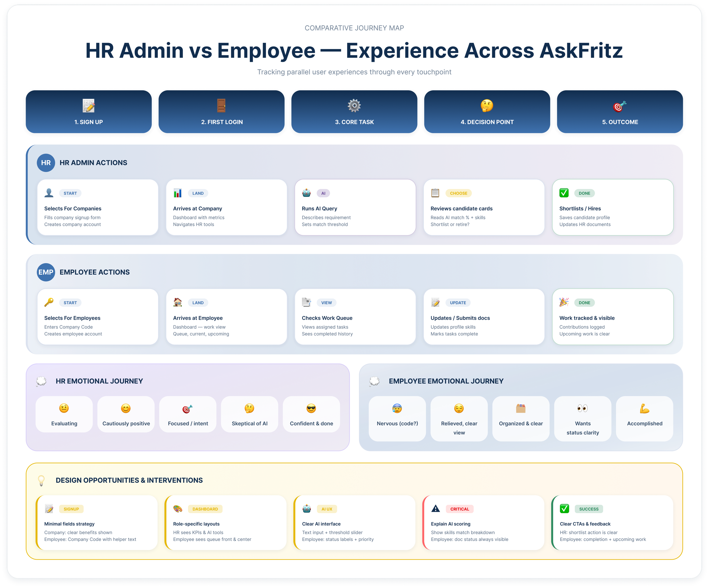
Task: Click the key icon on Selects For Employees card
Action: 49,302
